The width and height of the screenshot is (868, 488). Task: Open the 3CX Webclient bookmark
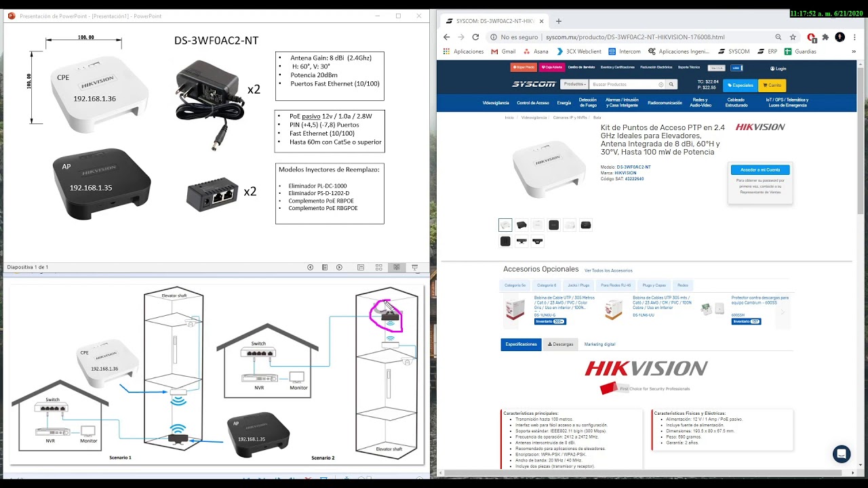pos(579,52)
